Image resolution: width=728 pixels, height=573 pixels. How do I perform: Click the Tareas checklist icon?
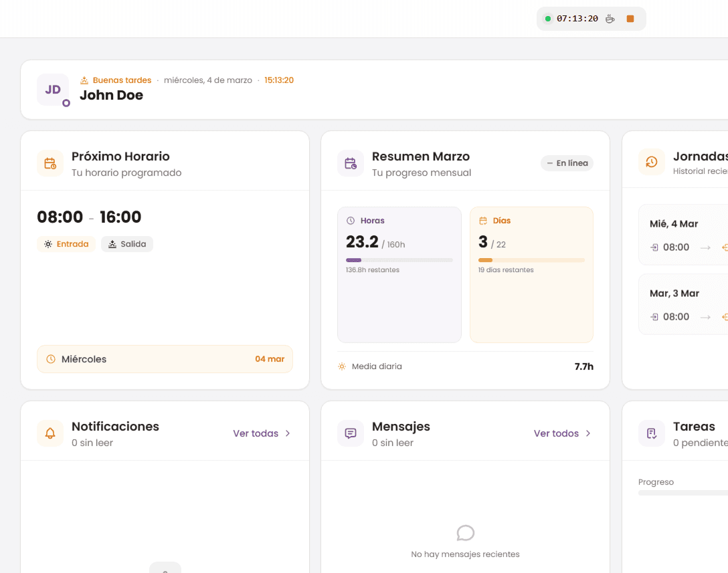click(x=651, y=433)
